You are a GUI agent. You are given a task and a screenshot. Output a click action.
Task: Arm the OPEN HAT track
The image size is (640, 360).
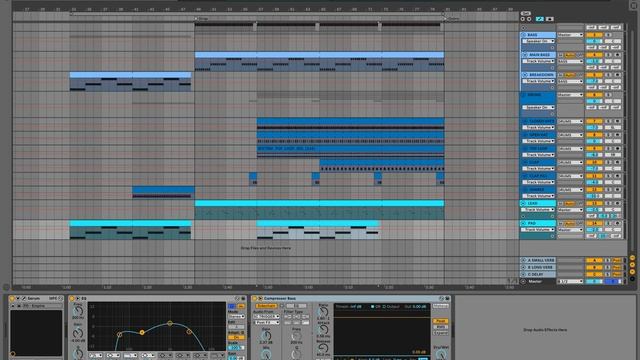point(618,135)
